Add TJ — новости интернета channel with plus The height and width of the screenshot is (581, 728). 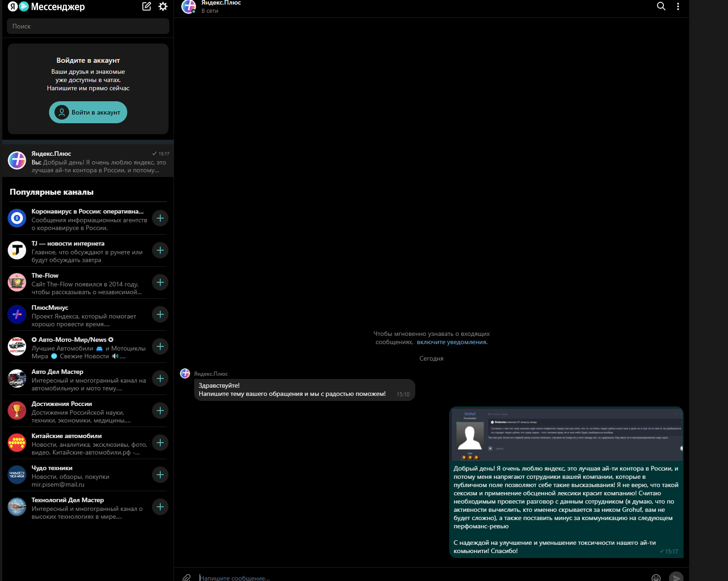click(160, 250)
